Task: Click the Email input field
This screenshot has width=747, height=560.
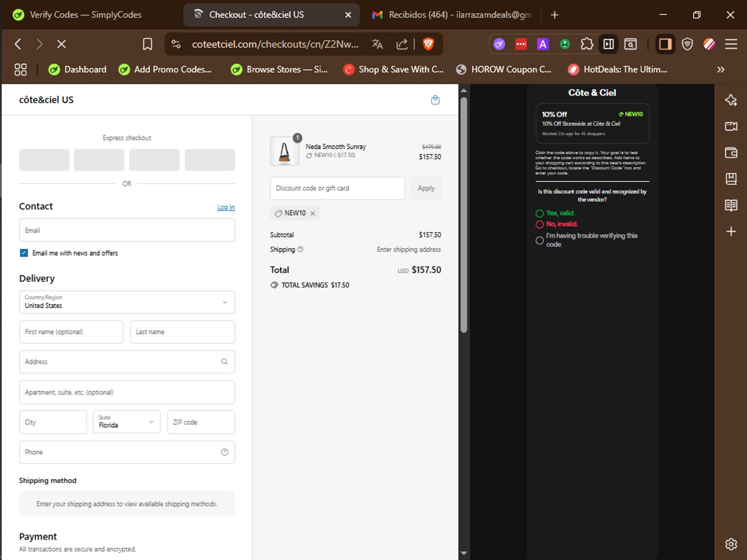Action: click(x=127, y=230)
